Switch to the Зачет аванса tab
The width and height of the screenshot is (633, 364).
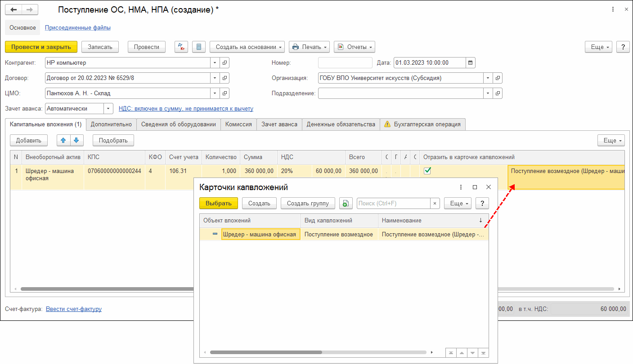tap(279, 124)
